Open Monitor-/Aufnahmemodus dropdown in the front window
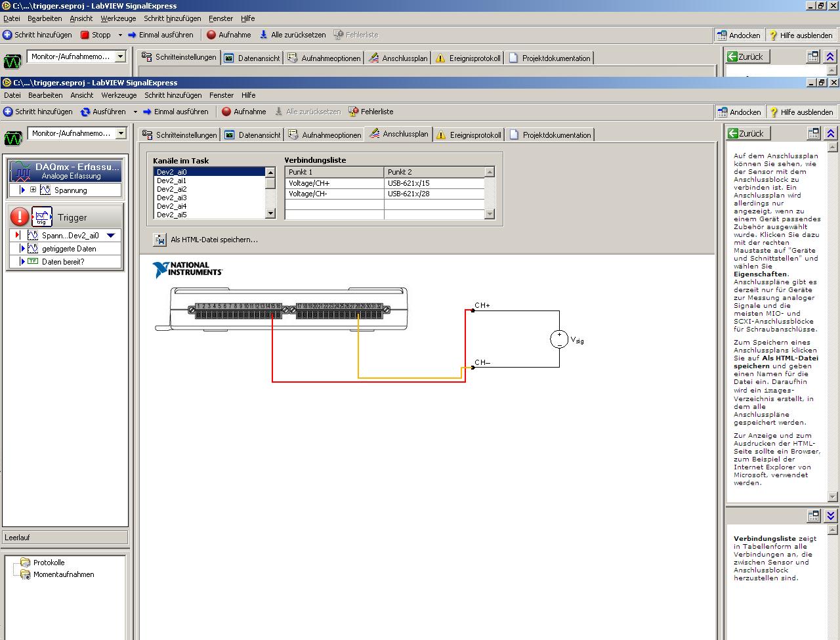Image resolution: width=840 pixels, height=640 pixels. pyautogui.click(x=121, y=133)
